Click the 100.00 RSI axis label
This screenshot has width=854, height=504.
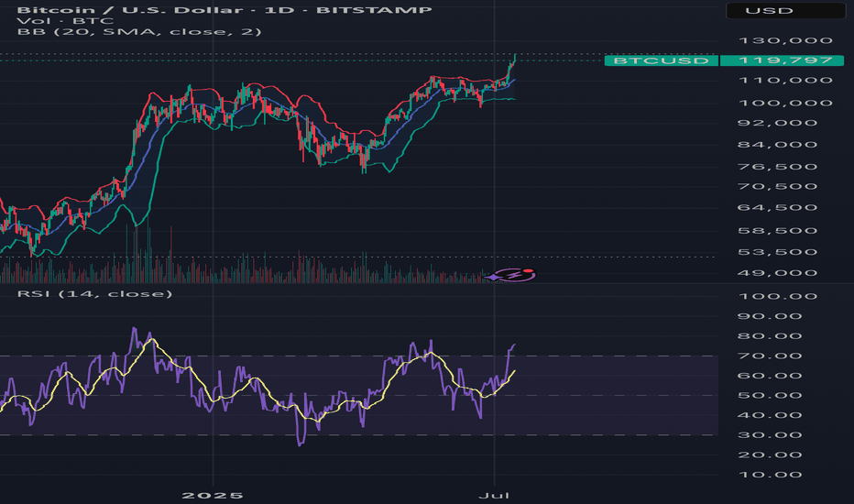click(777, 296)
